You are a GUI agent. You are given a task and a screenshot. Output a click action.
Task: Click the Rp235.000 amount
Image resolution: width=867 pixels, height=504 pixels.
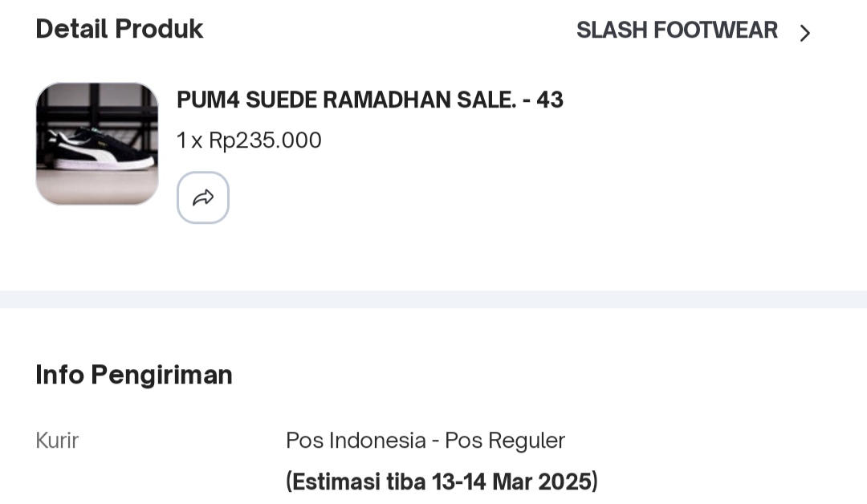coord(265,140)
